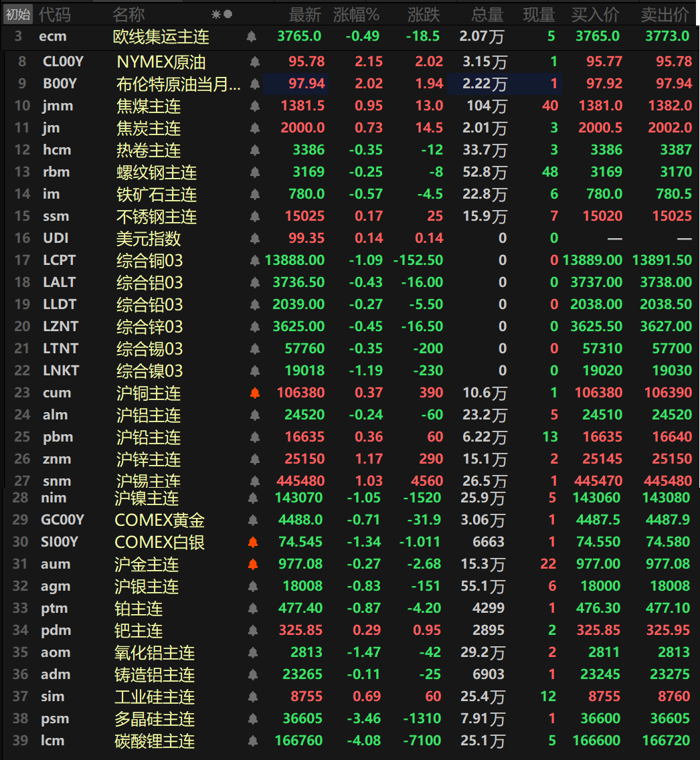Select code jmm in row 10

pos(58,106)
